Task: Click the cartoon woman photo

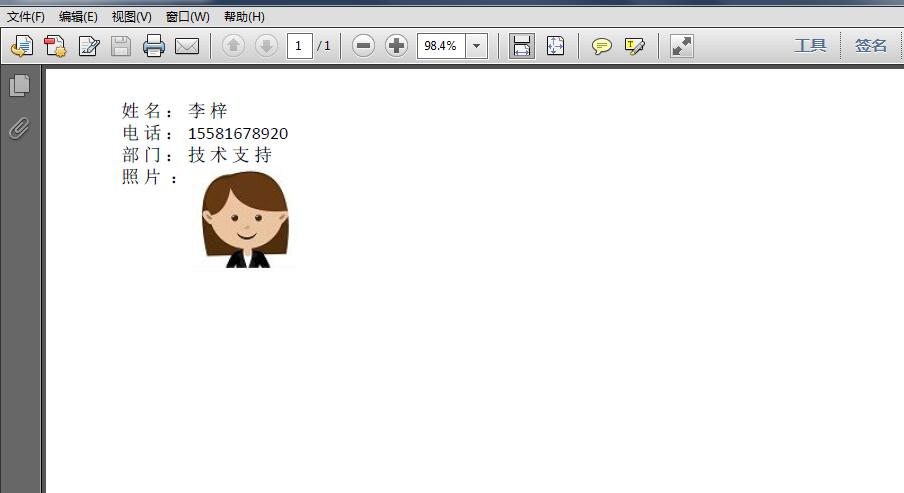Action: point(246,220)
